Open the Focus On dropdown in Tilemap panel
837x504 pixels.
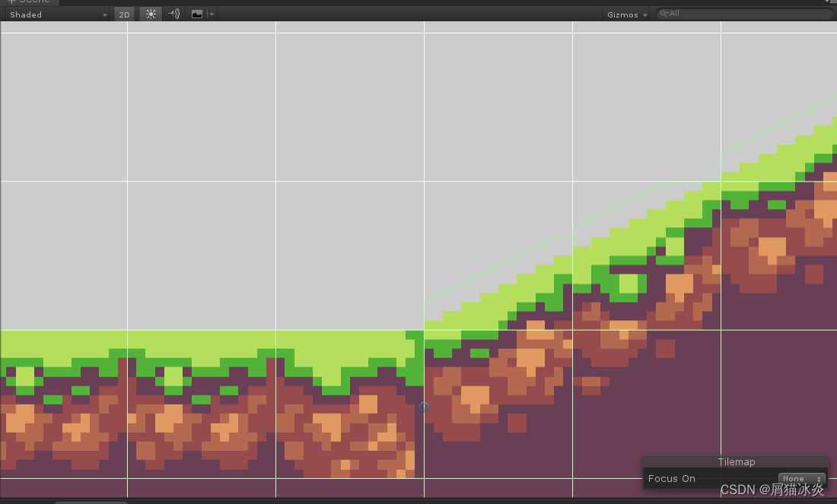pos(797,479)
